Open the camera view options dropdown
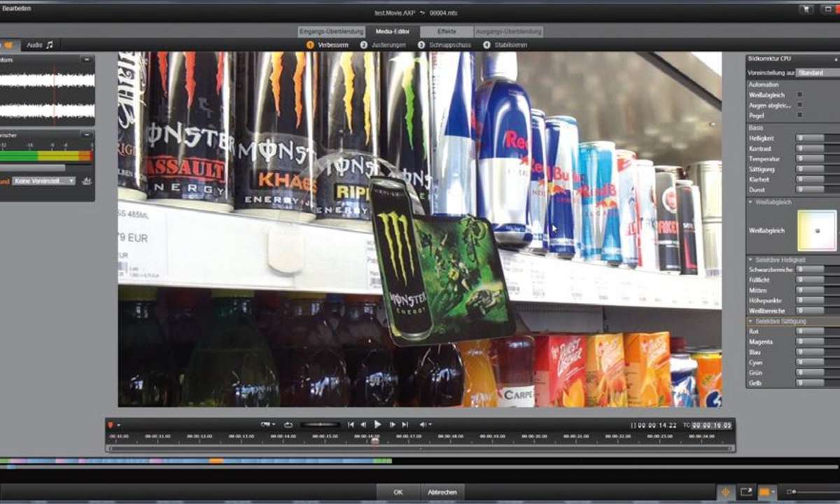This screenshot has height=504, width=840. click(267, 425)
